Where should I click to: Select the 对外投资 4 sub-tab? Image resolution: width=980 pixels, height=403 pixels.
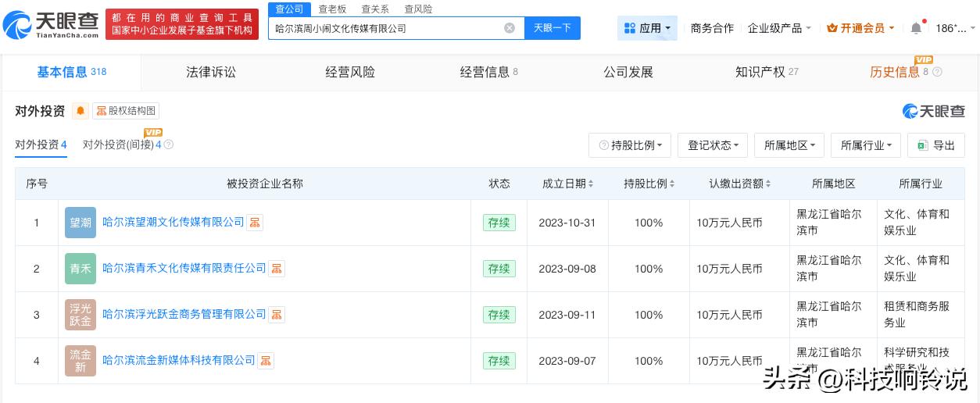pos(41,144)
